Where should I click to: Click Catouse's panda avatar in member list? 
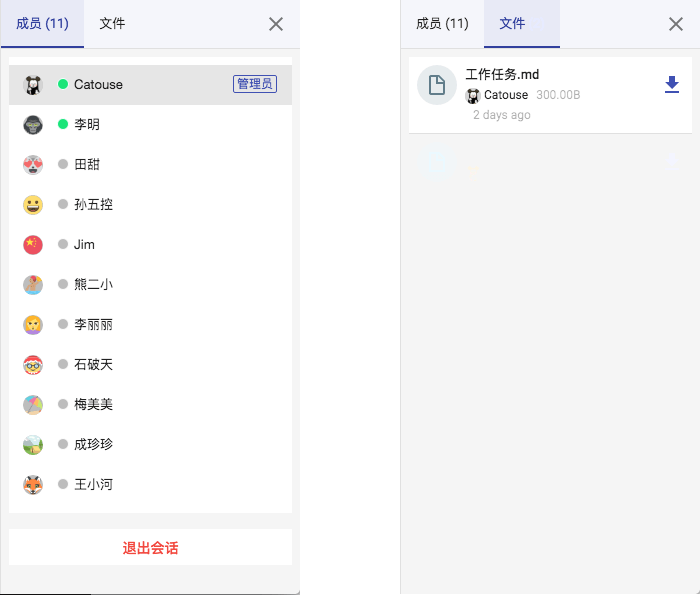pyautogui.click(x=33, y=85)
